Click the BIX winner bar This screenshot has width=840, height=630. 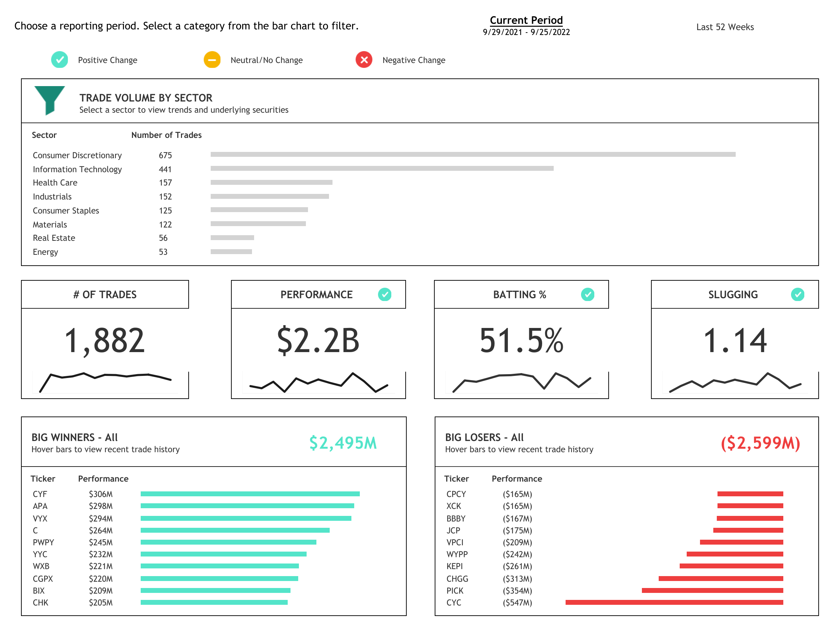[x=215, y=590]
